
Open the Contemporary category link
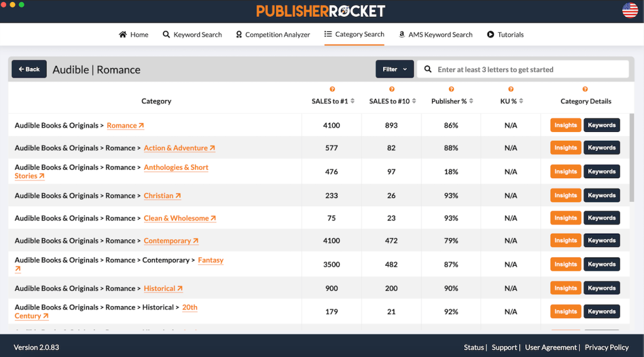171,241
